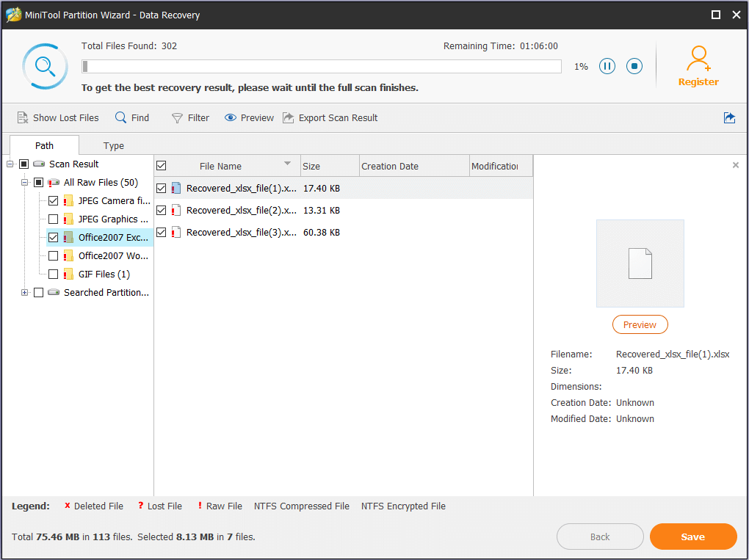The image size is (749, 560).
Task: Check the JPEG Graphics checkbox
Action: (53, 219)
